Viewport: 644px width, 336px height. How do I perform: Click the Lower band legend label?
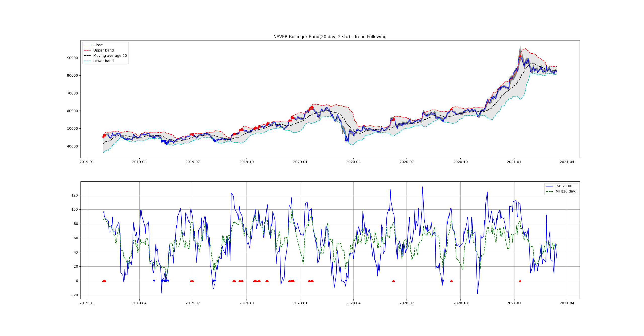click(103, 61)
